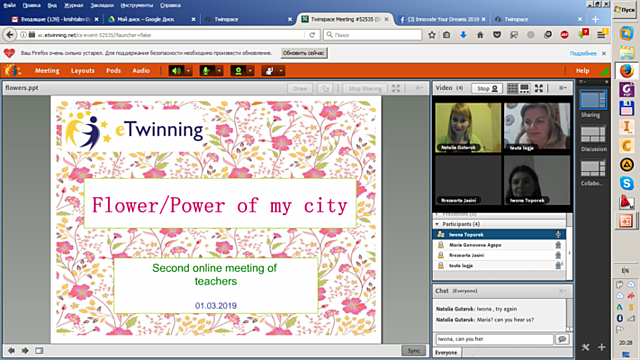Open Skype from Windows taskbar
Viewport: 640px width, 360px height.
[x=627, y=183]
